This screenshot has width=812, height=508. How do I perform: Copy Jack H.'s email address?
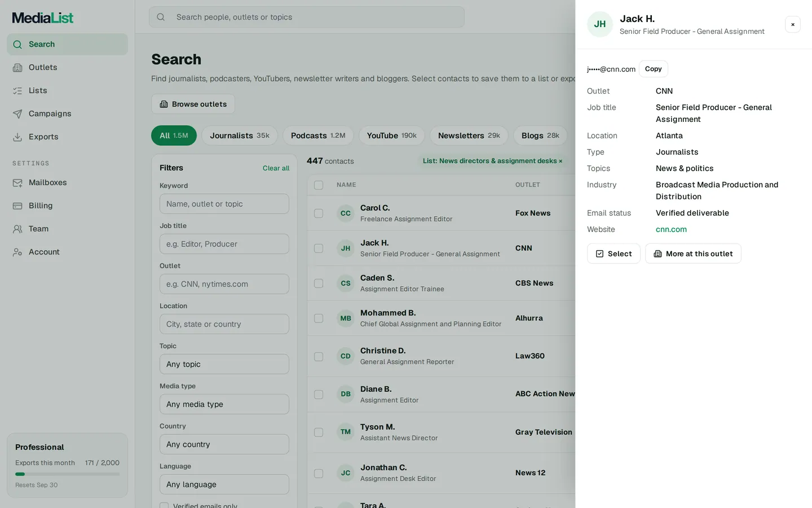click(654, 69)
